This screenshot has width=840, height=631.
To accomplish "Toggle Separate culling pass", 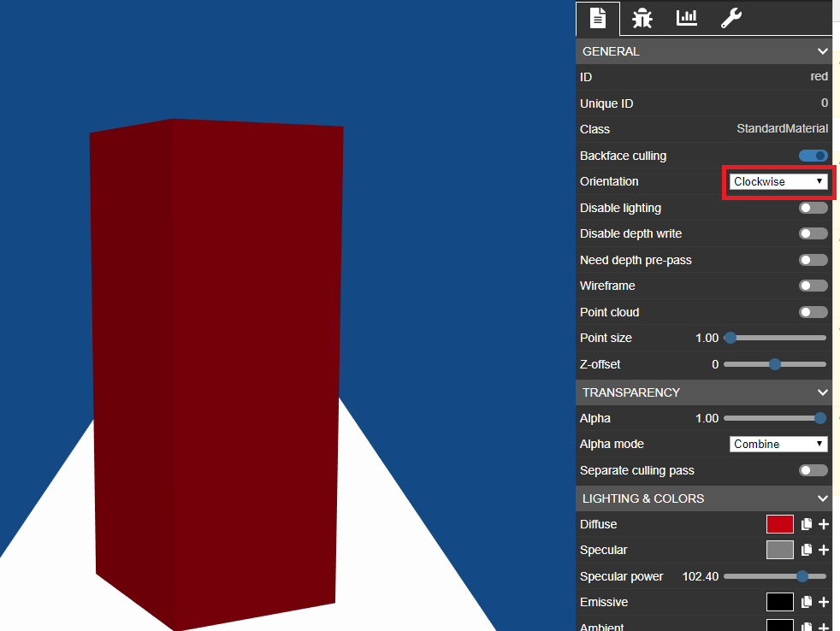I will [813, 470].
